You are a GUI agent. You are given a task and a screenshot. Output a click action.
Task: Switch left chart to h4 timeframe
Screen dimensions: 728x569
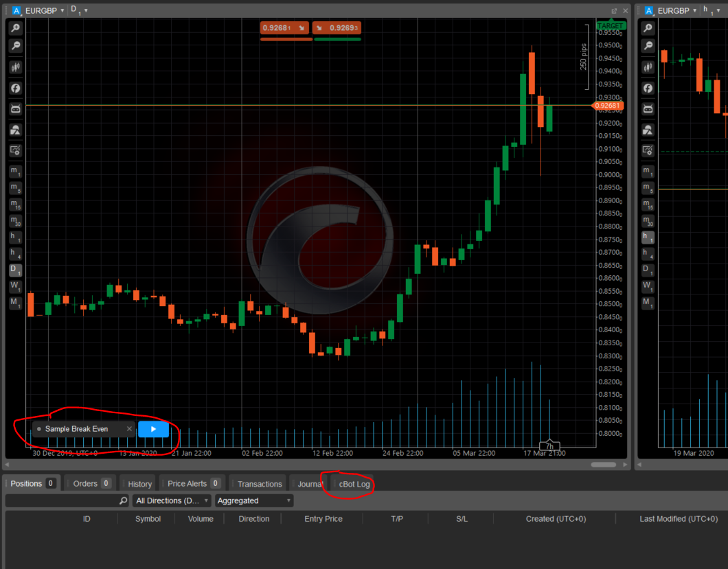coord(15,253)
